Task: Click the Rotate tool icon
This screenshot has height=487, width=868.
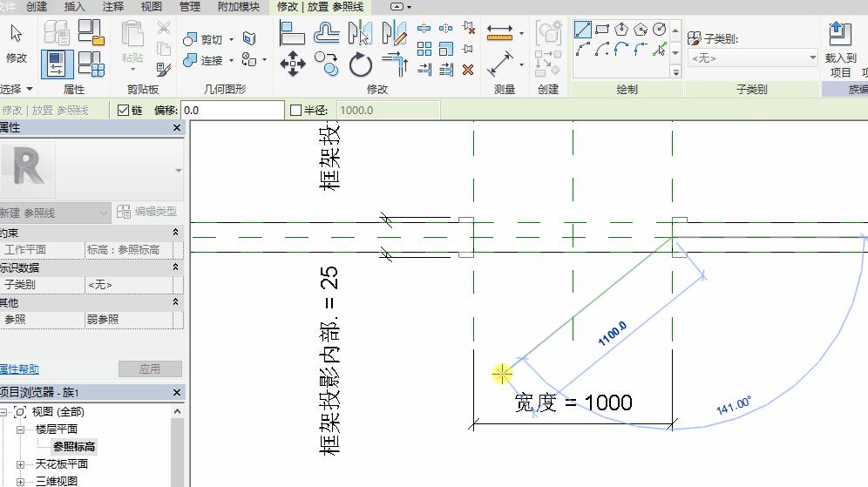Action: coord(361,64)
